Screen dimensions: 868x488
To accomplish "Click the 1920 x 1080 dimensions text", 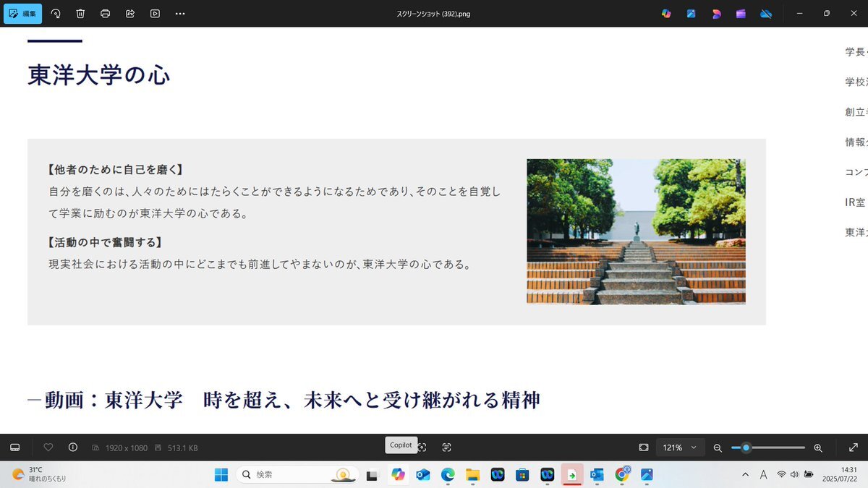I will [126, 448].
